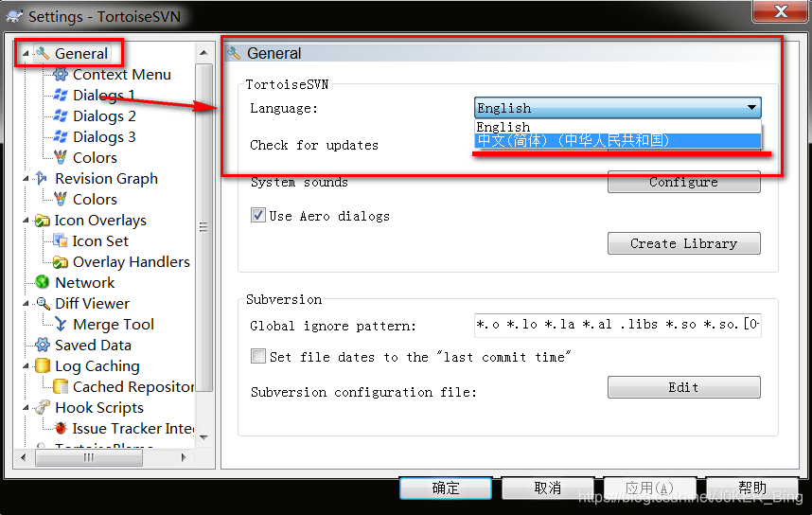812x515 pixels.
Task: Collapse the General tree node
Action: pos(26,54)
